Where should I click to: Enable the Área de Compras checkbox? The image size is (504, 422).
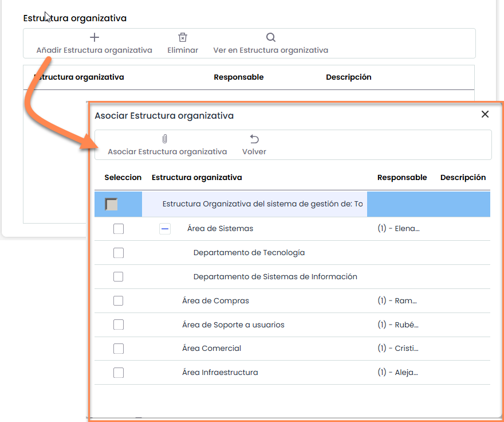[119, 300]
